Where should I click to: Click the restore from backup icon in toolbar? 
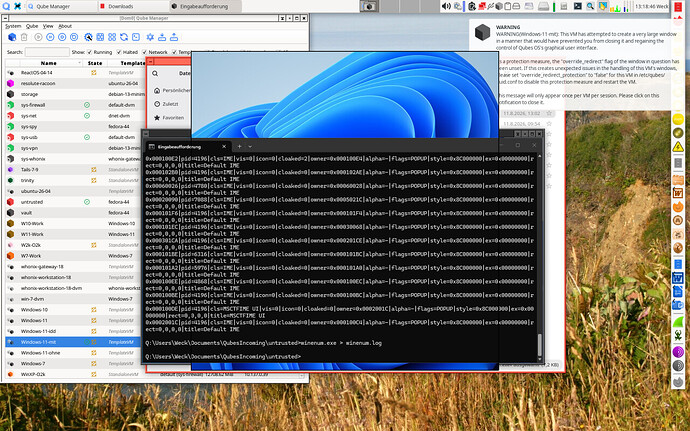tap(174, 37)
